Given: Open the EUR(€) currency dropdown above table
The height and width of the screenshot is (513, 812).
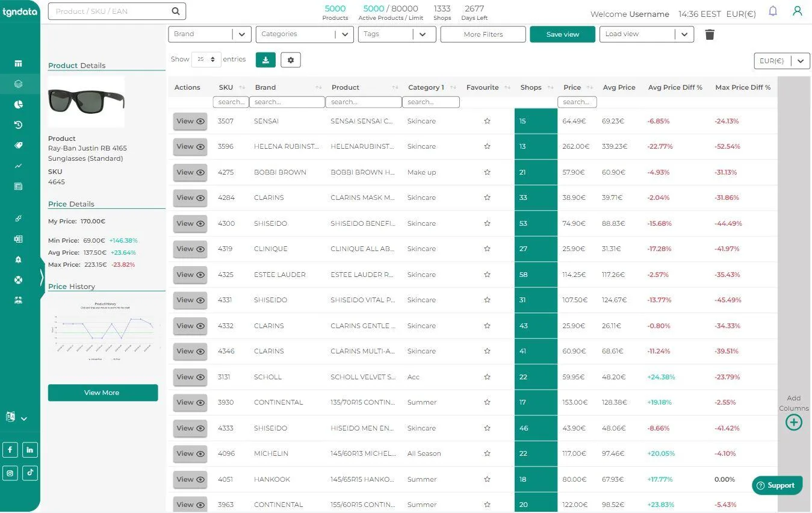Looking at the screenshot, I should click(x=782, y=61).
